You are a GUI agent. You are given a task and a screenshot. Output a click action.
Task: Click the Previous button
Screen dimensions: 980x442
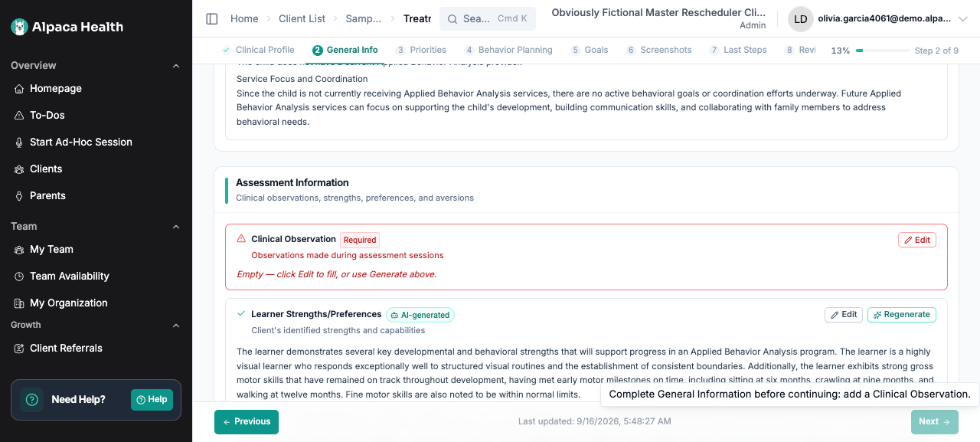pyautogui.click(x=247, y=422)
